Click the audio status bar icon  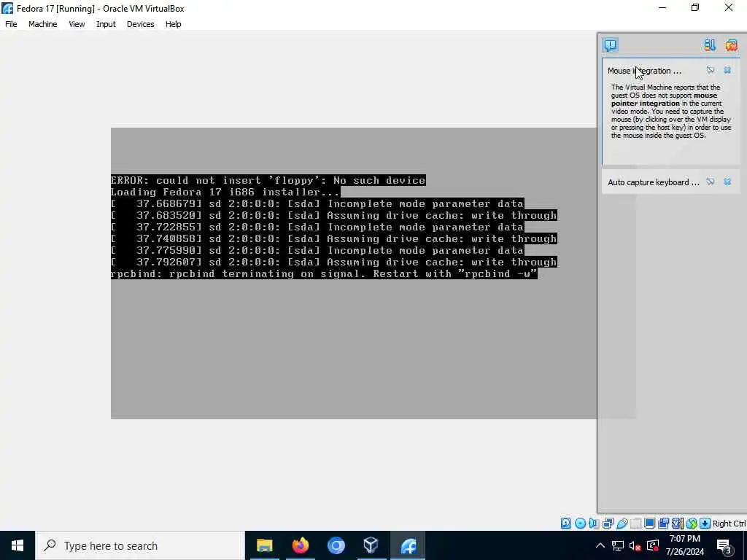(x=594, y=524)
